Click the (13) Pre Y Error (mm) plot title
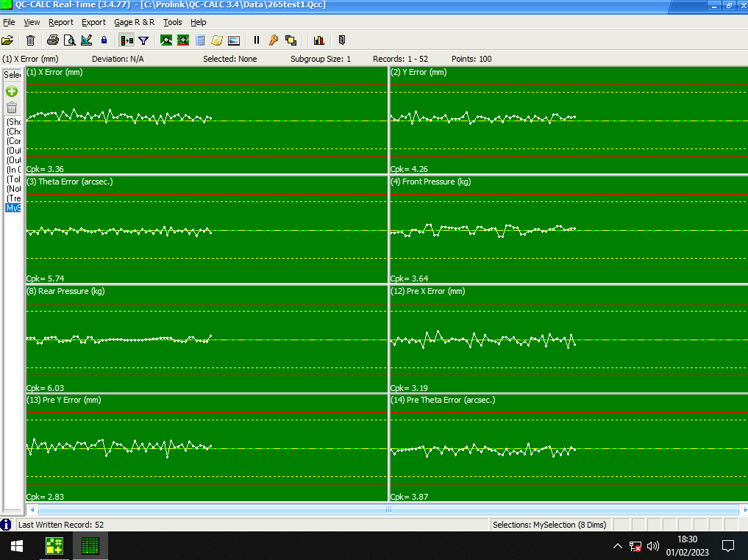This screenshot has height=560, width=748. tap(63, 400)
